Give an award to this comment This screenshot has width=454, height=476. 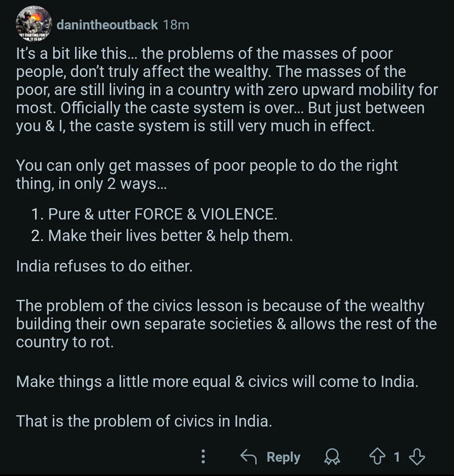coord(332,457)
